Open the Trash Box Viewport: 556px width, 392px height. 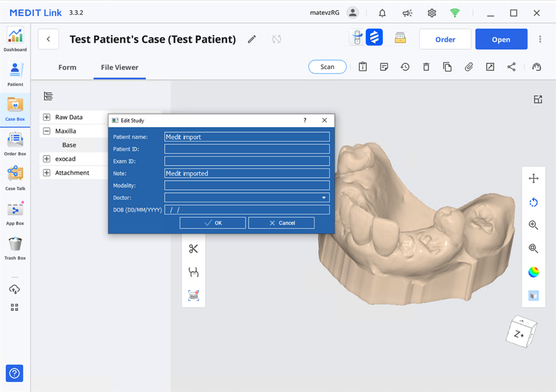pyautogui.click(x=15, y=246)
